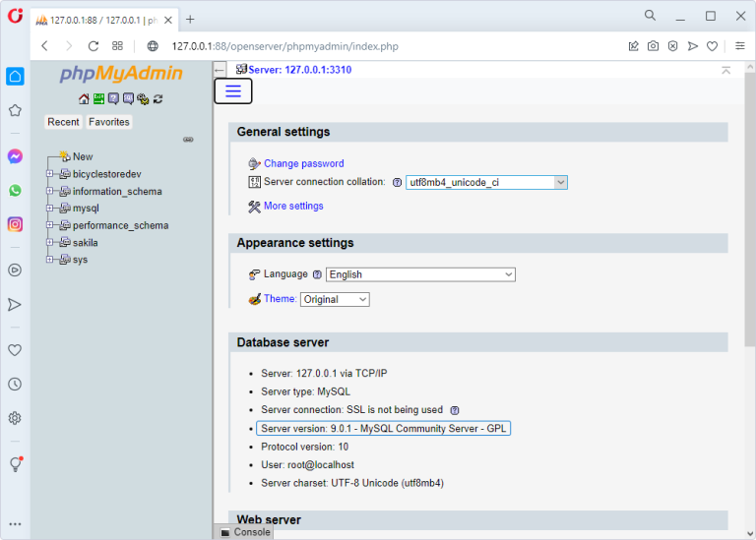This screenshot has width=756, height=540.
Task: Open the Language dropdown
Action: pyautogui.click(x=420, y=274)
